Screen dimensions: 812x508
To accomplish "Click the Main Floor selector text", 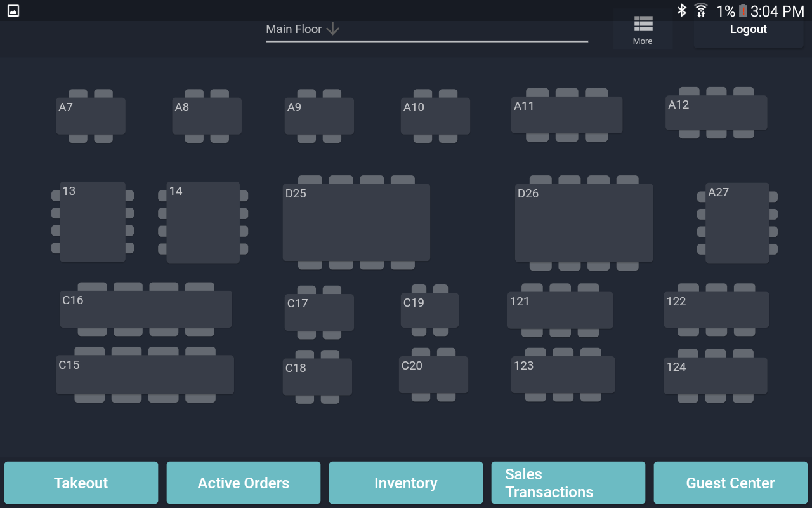I will click(x=294, y=29).
